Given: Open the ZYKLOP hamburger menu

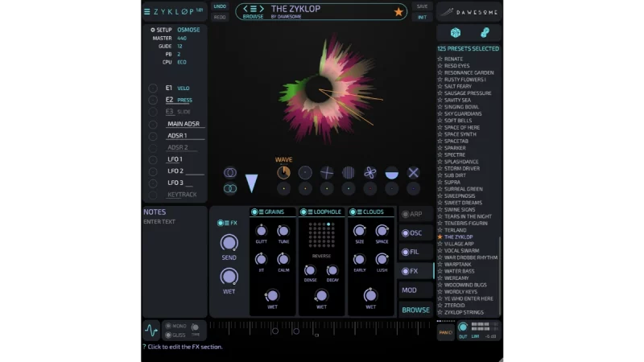Looking at the screenshot, I should pos(148,11).
